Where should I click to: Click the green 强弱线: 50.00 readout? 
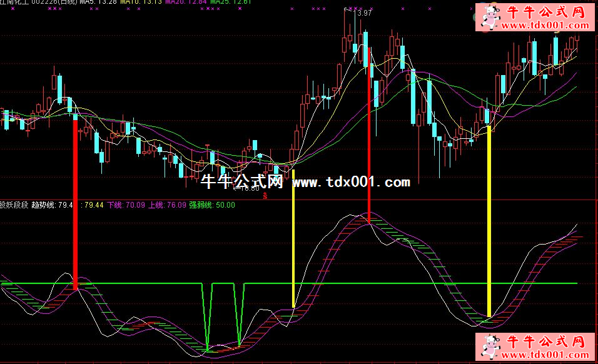212,205
